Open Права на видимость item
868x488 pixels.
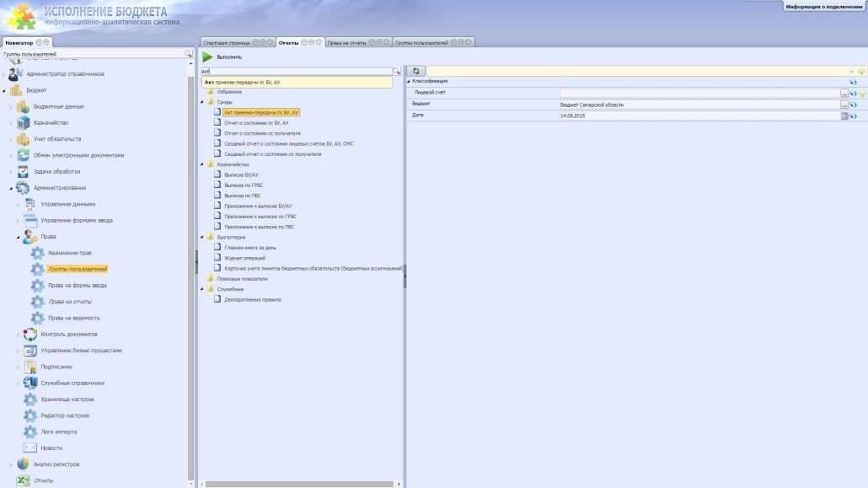coord(74,318)
